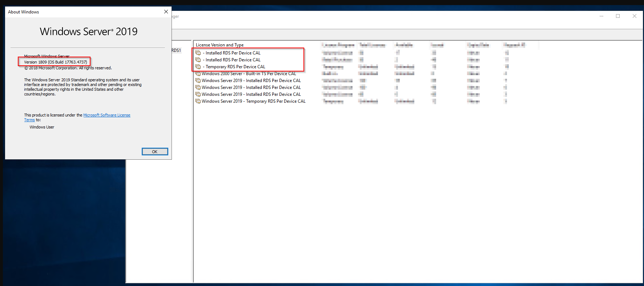Click the Windows 2000 Server Built-in TS CAL icon
Screen dimensions: 644x286
(198, 74)
